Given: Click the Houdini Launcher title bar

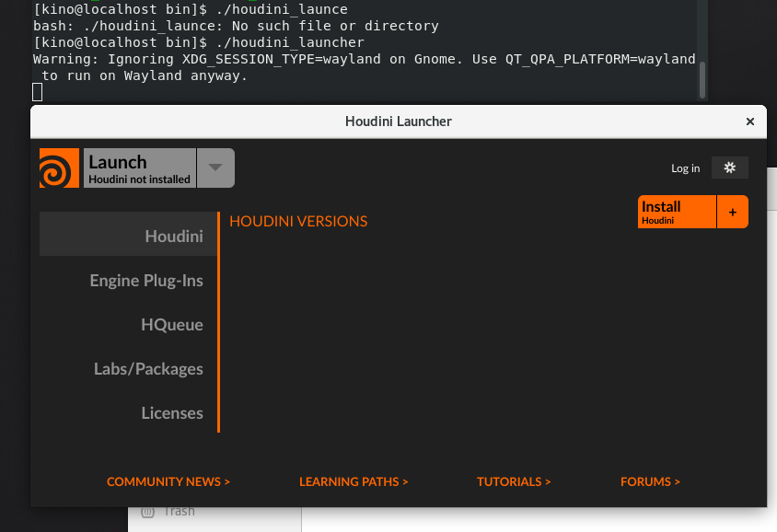Looking at the screenshot, I should coord(398,121).
